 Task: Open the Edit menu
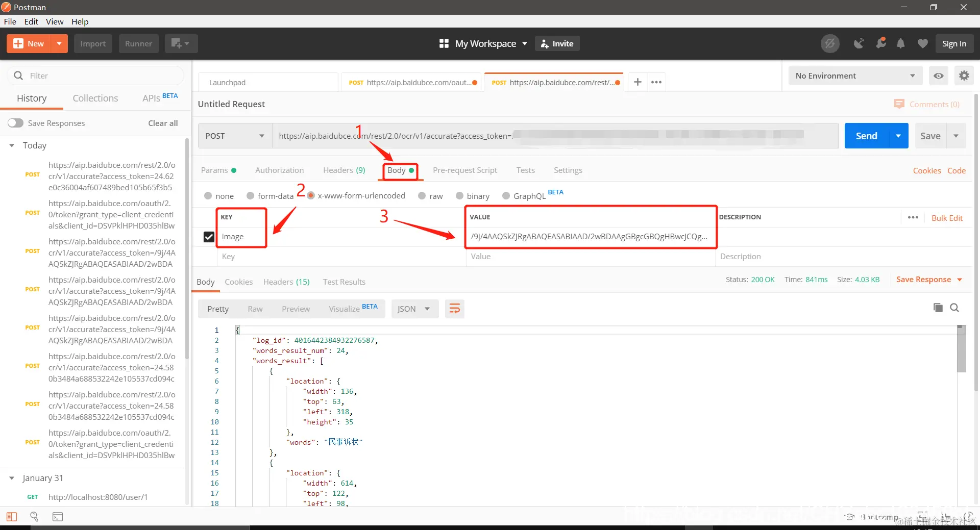31,21
